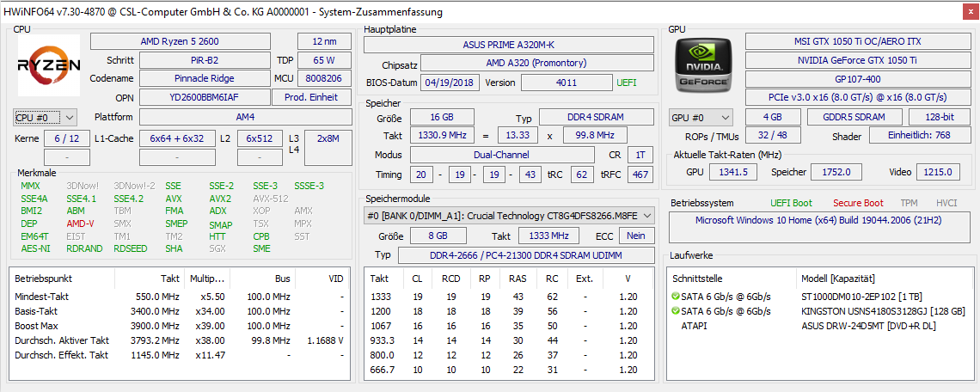980x392 pixels.
Task: Click the PCIe v3.0 x16 interface field
Action: coord(857,97)
